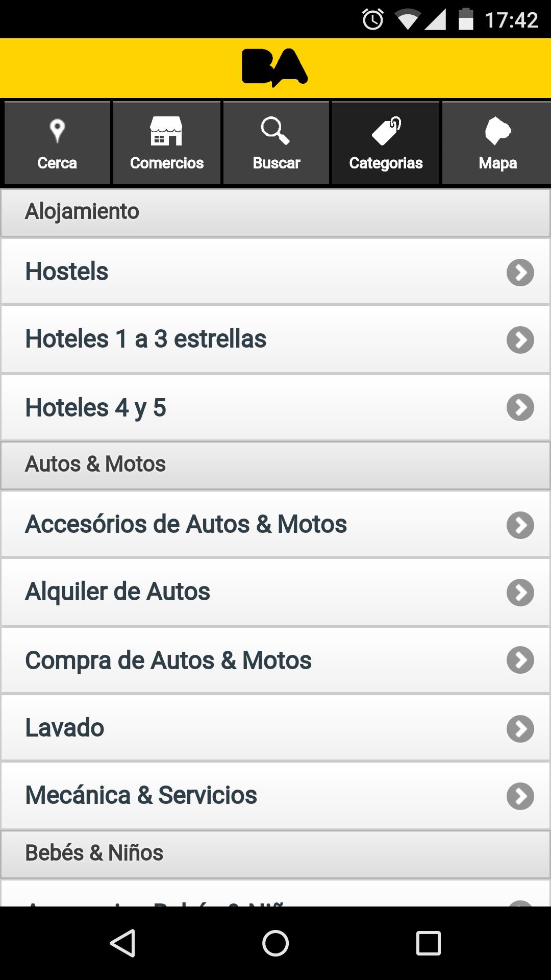Open Lavado via its arrow chevron
551x980 pixels.
(x=520, y=728)
